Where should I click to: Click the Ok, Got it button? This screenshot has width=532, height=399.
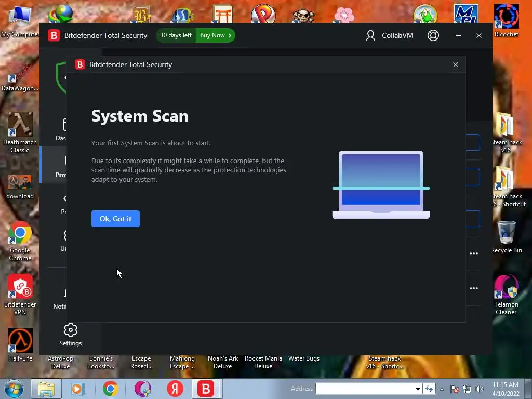pos(115,219)
